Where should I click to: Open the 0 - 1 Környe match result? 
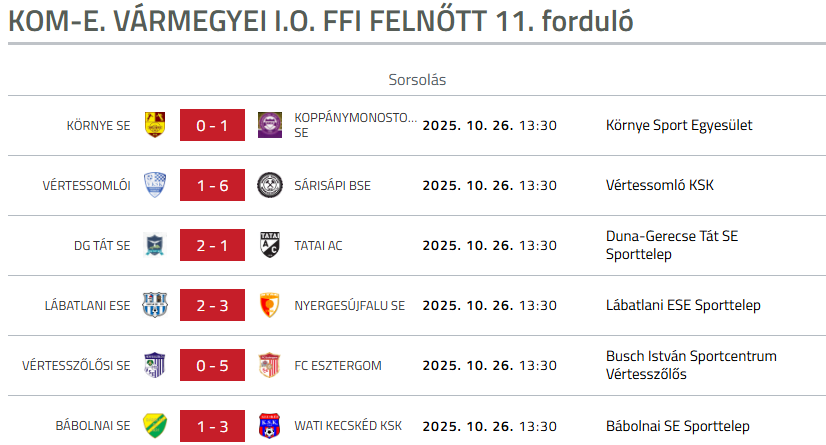click(212, 125)
